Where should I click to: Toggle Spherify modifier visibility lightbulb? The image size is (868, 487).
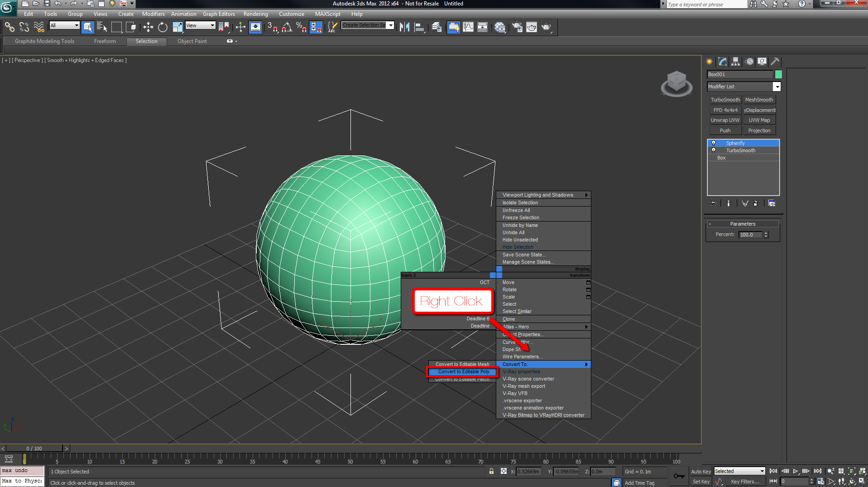tap(714, 143)
